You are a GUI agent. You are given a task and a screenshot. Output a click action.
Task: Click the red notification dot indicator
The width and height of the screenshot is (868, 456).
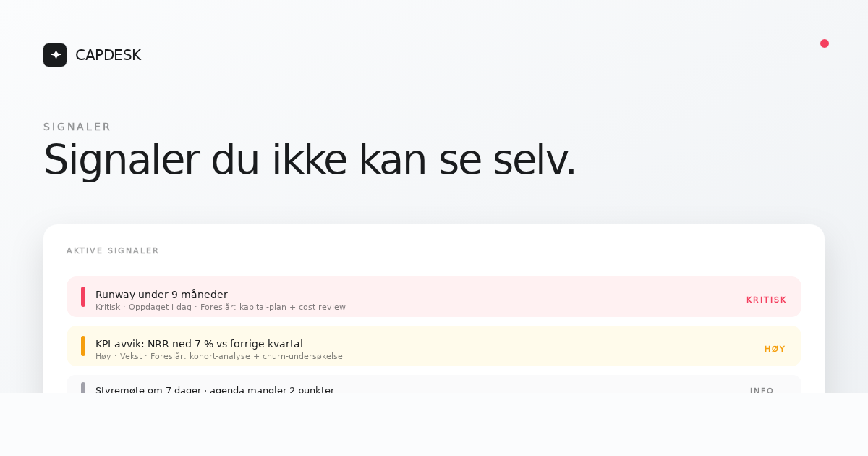(x=825, y=43)
